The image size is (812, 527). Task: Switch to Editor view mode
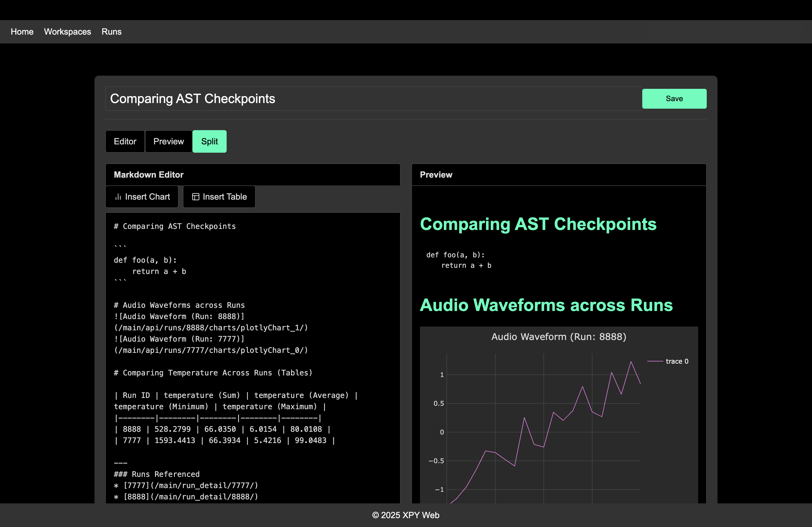pos(125,141)
